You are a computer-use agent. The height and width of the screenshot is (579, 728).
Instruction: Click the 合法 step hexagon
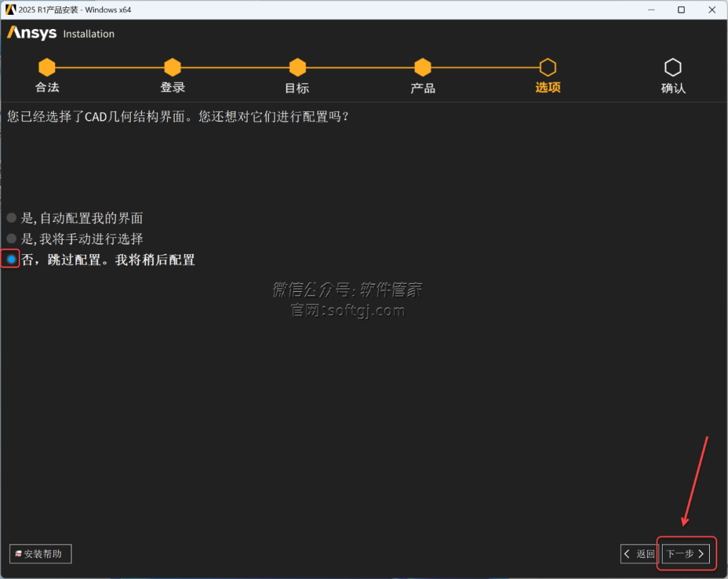coord(47,67)
